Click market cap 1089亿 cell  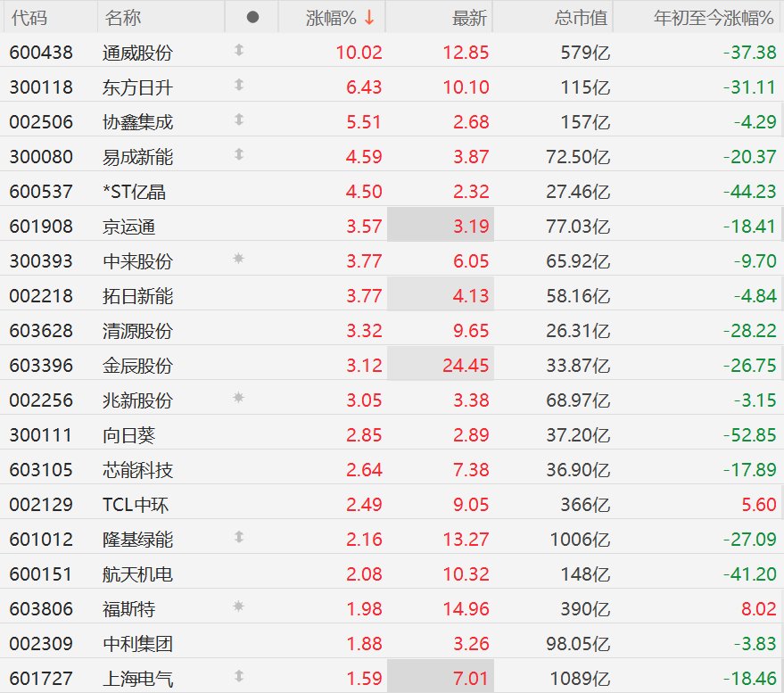(x=580, y=679)
